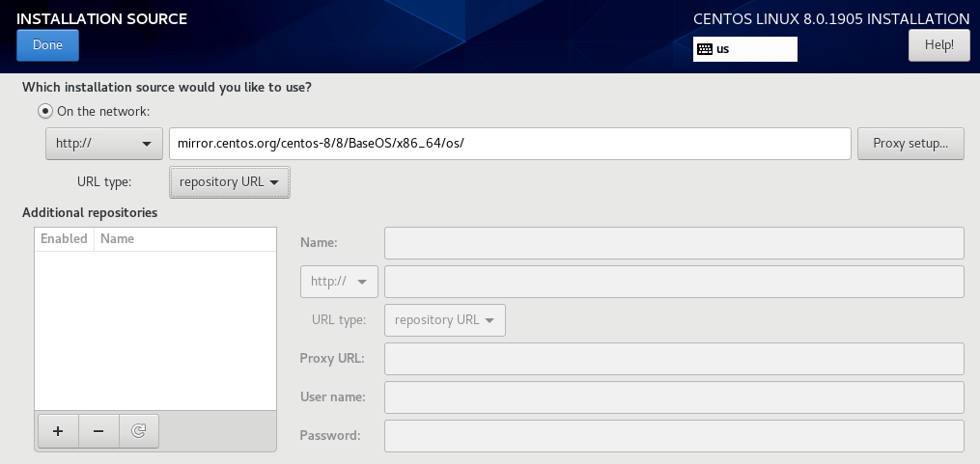This screenshot has height=464, width=980.
Task: Click the Name column header in repositories list
Action: point(118,238)
